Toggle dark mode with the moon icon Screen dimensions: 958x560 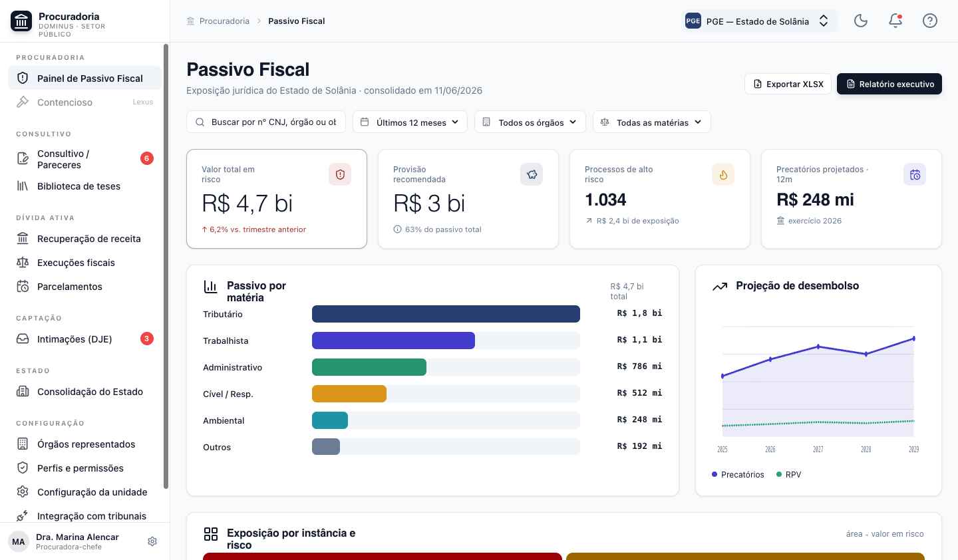(x=861, y=21)
